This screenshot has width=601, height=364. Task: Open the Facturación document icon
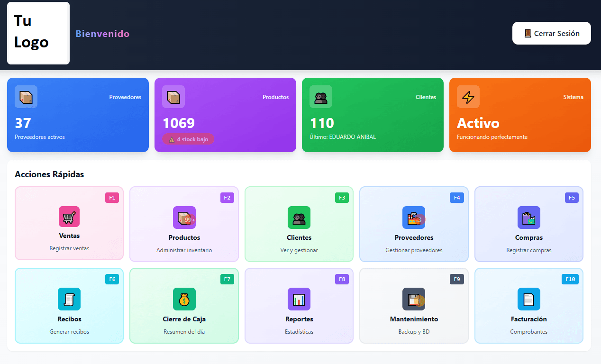click(x=529, y=299)
